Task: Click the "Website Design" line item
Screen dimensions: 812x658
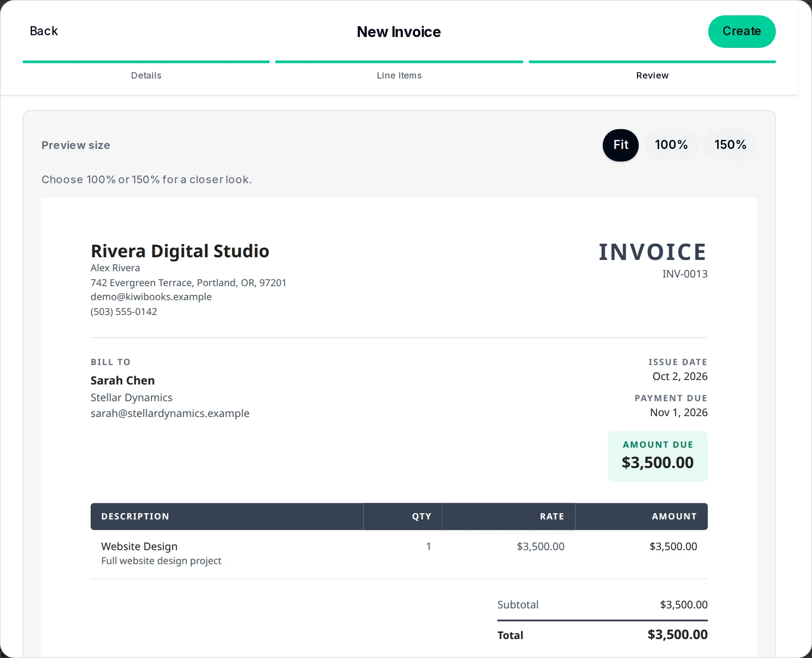Action: 139,547
